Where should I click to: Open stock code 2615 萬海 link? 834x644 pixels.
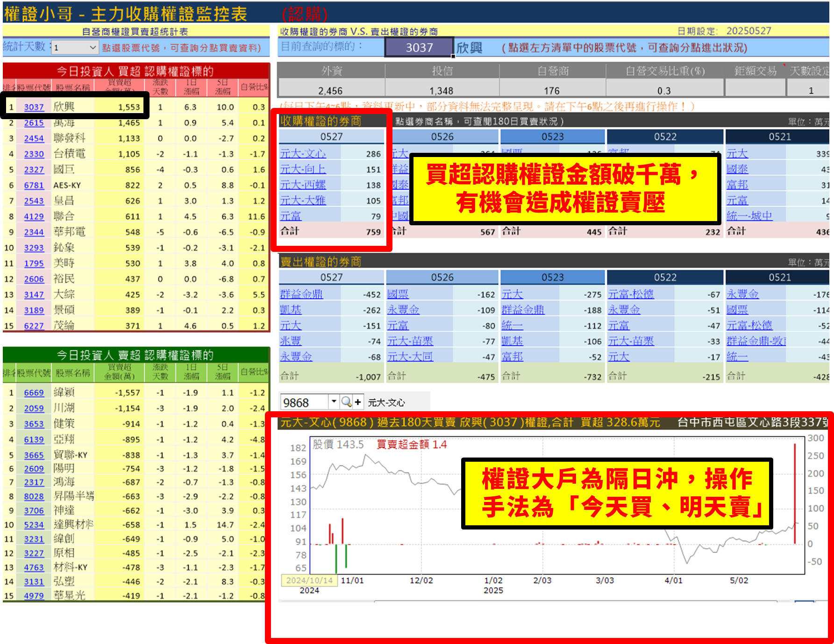pyautogui.click(x=34, y=123)
